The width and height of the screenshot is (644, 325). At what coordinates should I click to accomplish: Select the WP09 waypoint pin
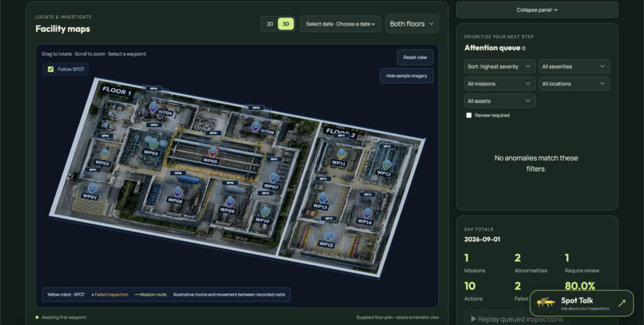tap(230, 201)
